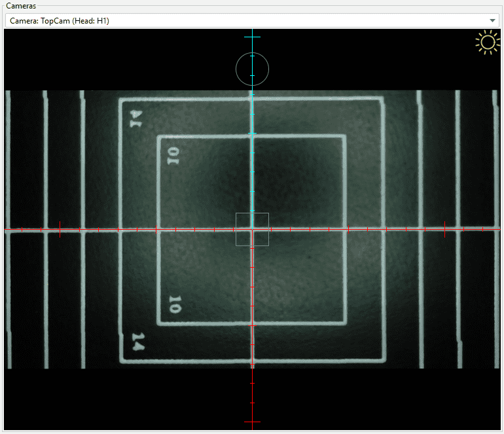Click the circle handle atop the crosshair
This screenshot has width=504, height=434.
(252, 69)
